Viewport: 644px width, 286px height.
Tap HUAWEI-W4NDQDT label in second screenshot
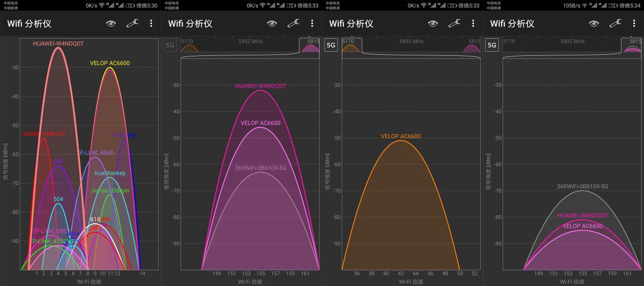tap(260, 86)
